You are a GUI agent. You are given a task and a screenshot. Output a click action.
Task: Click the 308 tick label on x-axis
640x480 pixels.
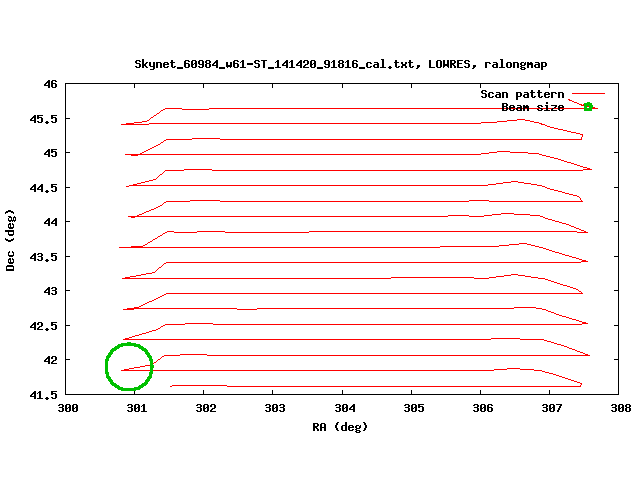pyautogui.click(x=620, y=409)
